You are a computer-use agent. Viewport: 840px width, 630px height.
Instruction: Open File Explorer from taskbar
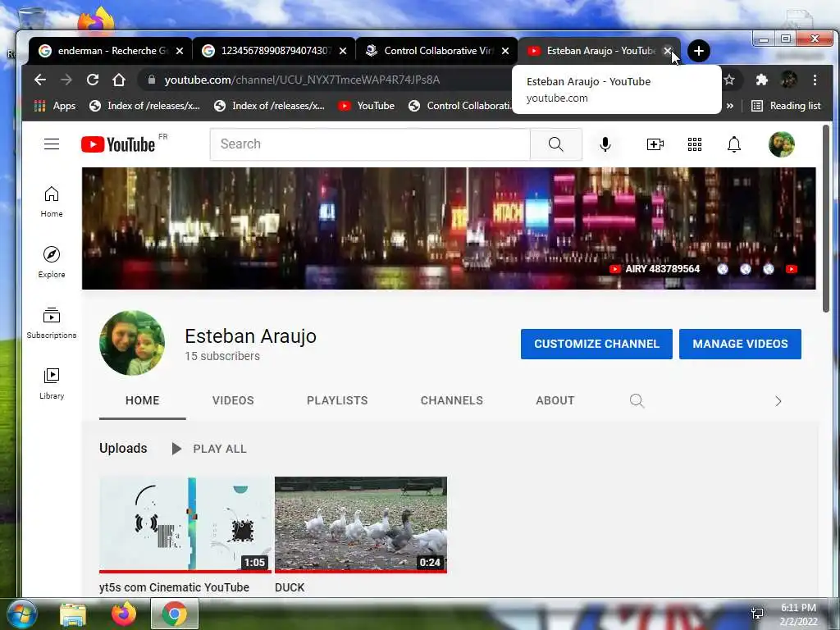click(x=73, y=614)
